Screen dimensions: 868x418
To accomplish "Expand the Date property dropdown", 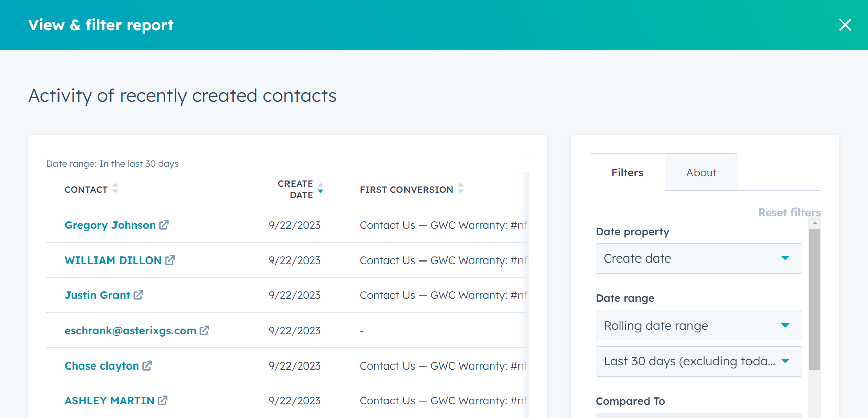I will pos(699,258).
